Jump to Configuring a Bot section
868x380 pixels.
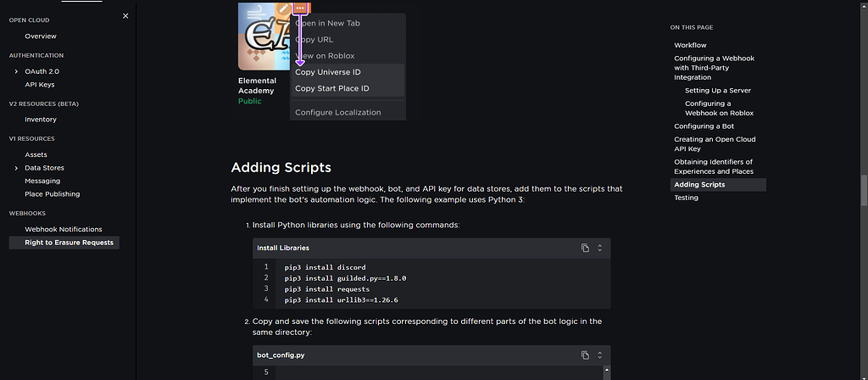704,126
